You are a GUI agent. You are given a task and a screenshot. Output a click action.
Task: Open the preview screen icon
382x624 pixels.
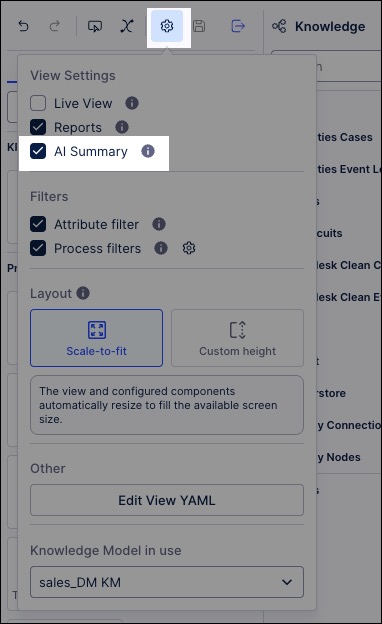pyautogui.click(x=95, y=26)
